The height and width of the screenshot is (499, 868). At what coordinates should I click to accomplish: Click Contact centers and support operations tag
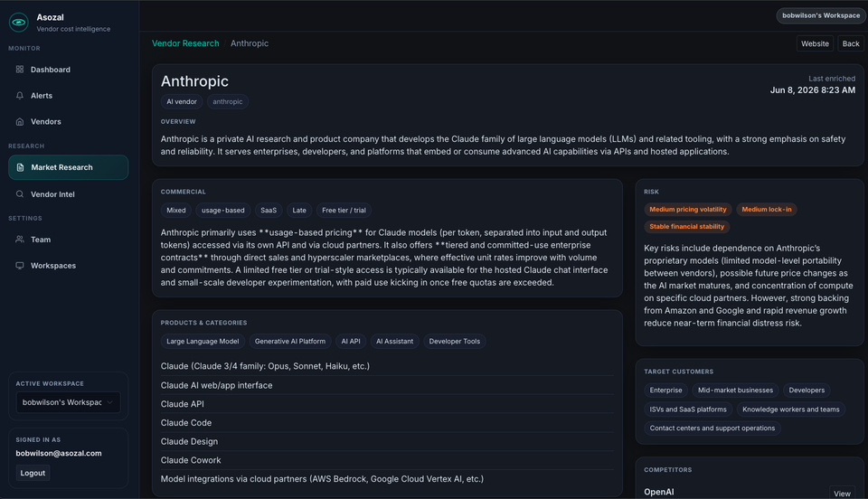[712, 428]
